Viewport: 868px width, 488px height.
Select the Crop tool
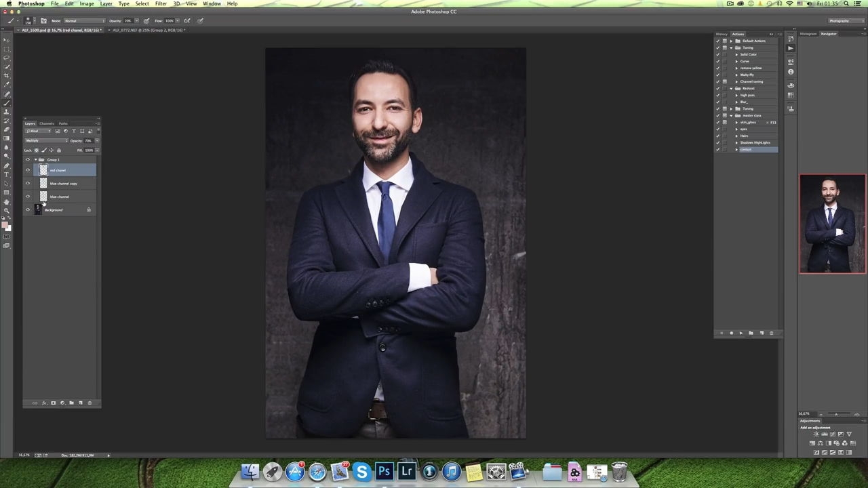pos(7,75)
